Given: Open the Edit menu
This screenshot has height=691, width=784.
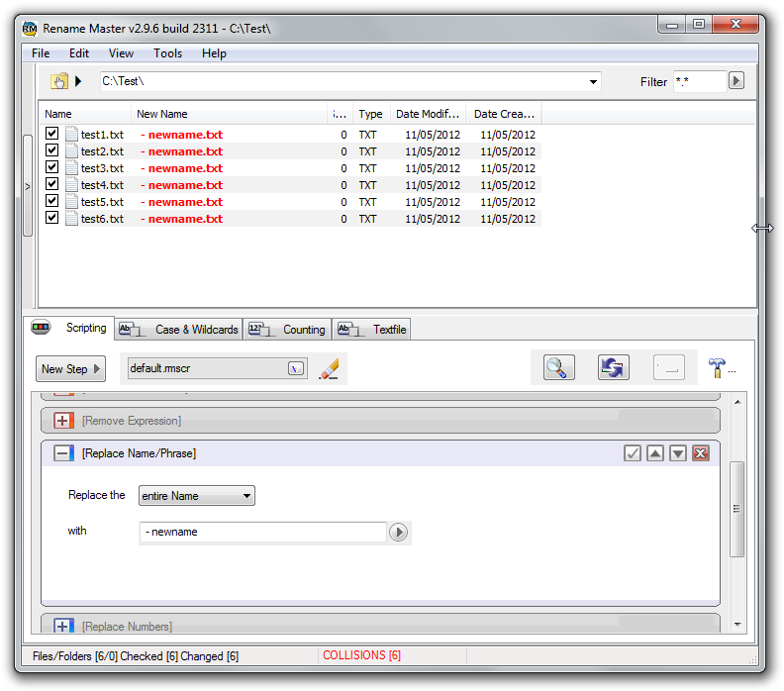Looking at the screenshot, I should point(79,53).
